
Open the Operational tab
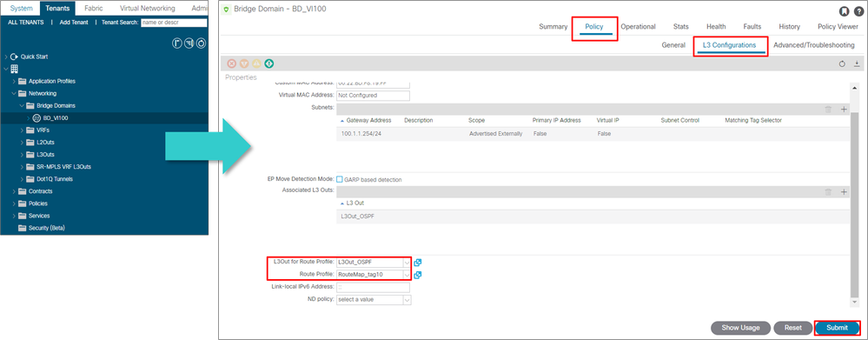click(638, 27)
